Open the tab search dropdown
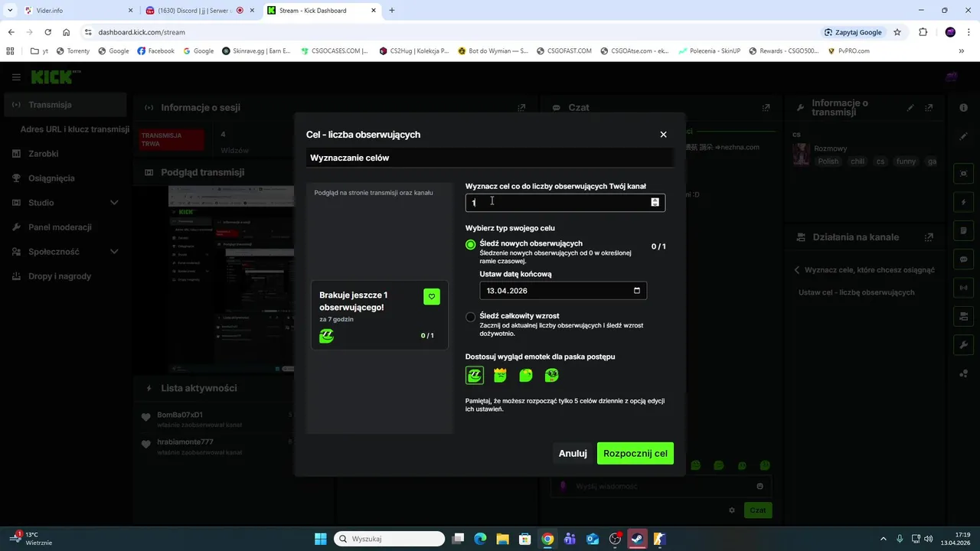Screen dimensions: 980x551 pyautogui.click(x=10, y=11)
